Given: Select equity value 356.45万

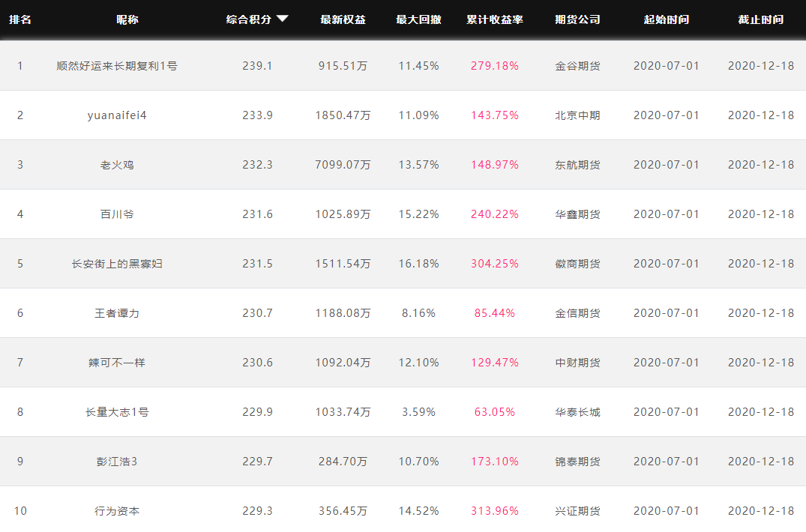Looking at the screenshot, I should 343,511.
